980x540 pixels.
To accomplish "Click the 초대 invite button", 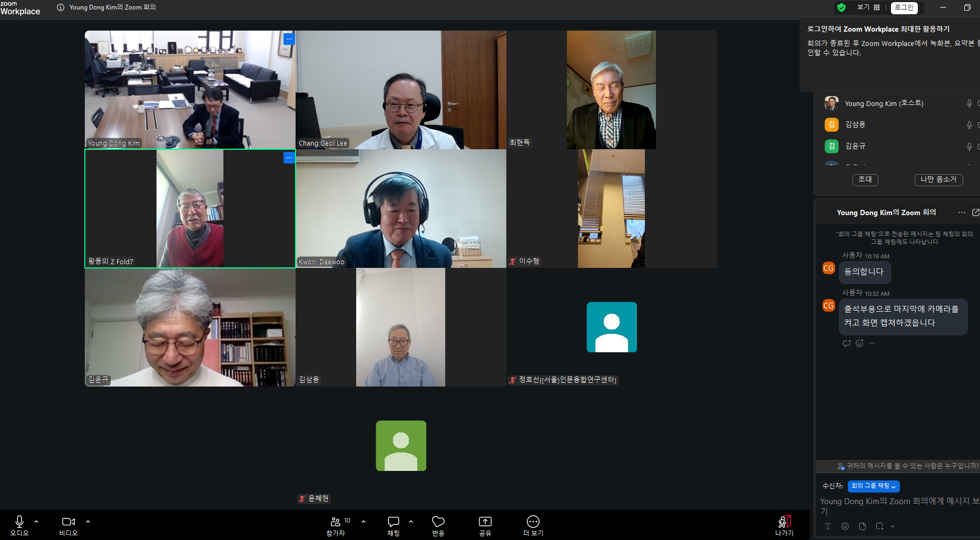I will (x=865, y=180).
